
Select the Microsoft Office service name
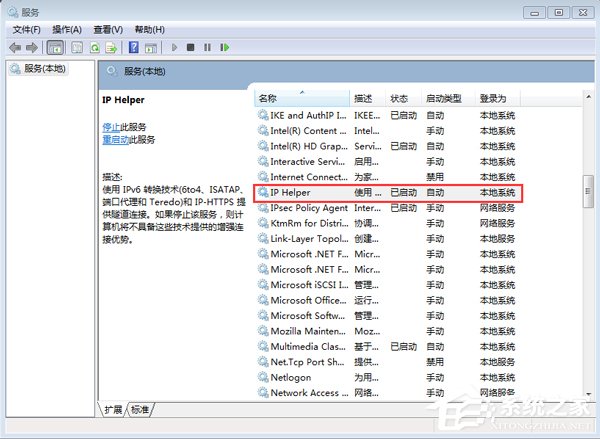tap(308, 300)
